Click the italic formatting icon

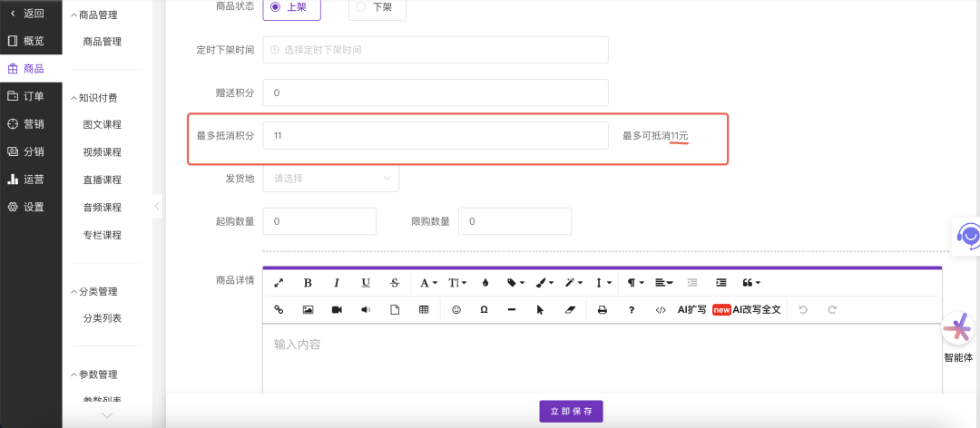(x=337, y=283)
